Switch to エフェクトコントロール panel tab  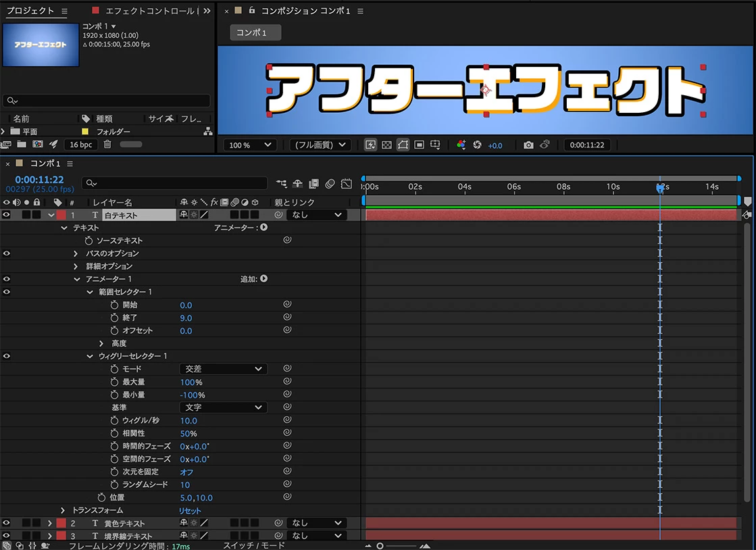(150, 11)
